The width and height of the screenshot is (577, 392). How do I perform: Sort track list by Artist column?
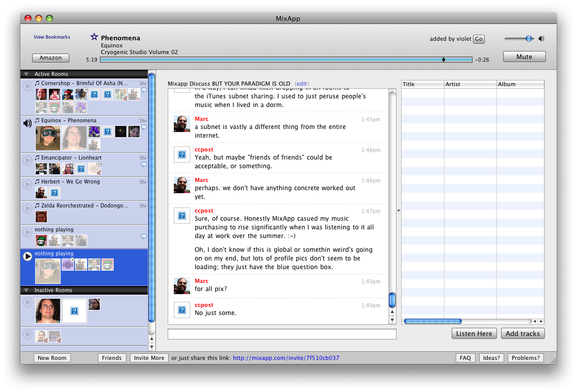(x=470, y=84)
